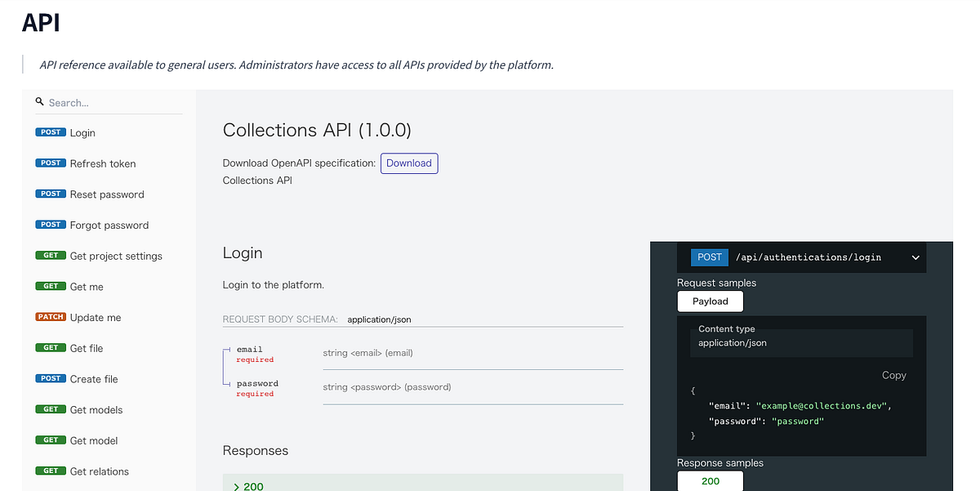Select the 200 response sample tab
The width and height of the screenshot is (980, 491).
point(710,481)
